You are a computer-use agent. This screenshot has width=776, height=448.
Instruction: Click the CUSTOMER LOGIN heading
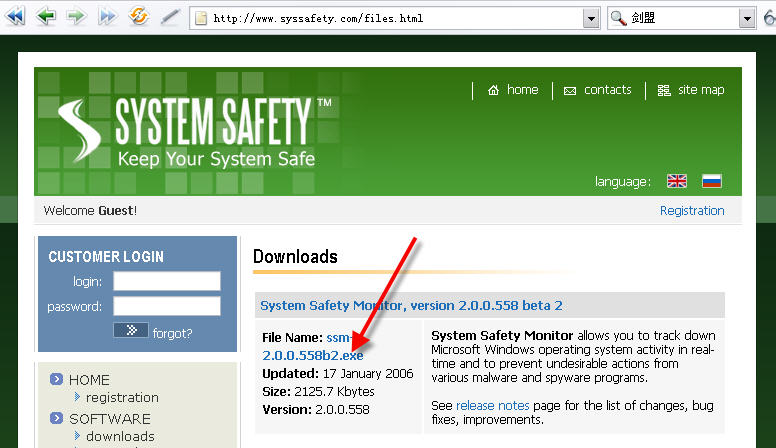(106, 256)
